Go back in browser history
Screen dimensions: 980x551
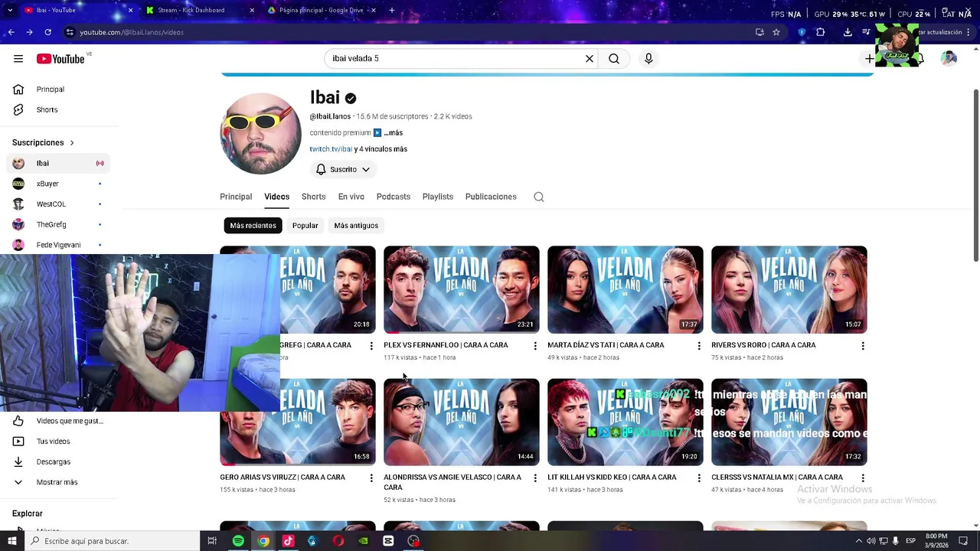pos(11,32)
